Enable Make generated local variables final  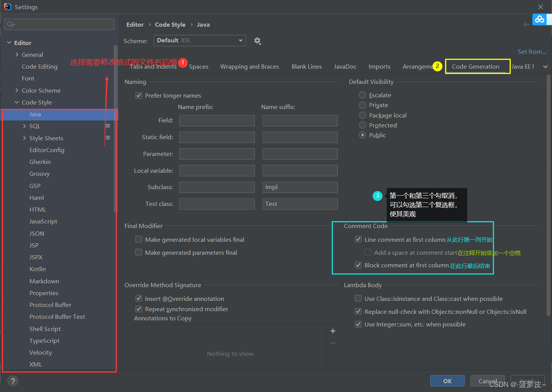(x=139, y=239)
